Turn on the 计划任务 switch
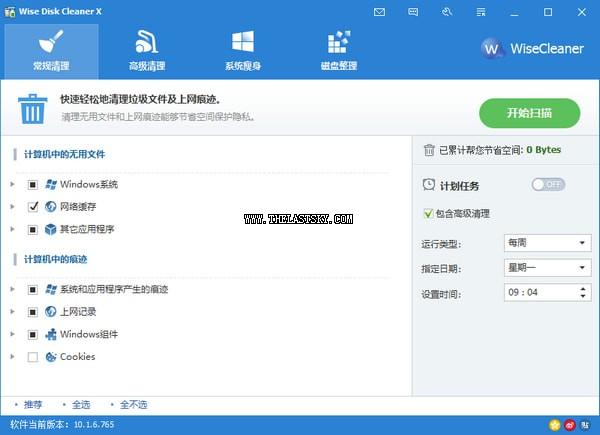 [x=548, y=185]
